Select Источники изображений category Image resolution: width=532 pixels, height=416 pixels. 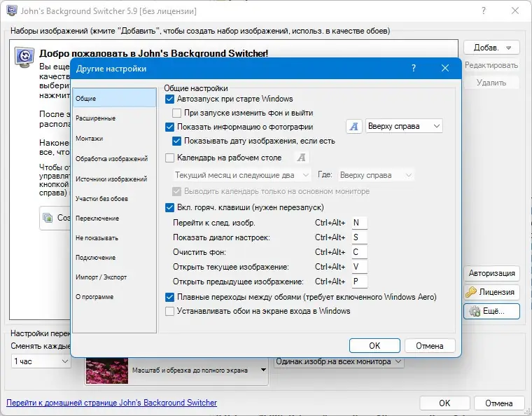[x=114, y=179]
